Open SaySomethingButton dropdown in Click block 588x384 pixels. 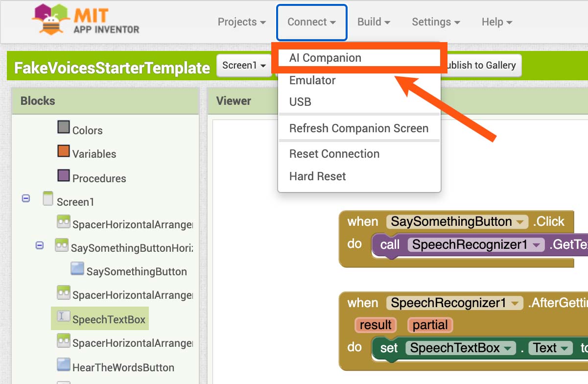point(457,221)
